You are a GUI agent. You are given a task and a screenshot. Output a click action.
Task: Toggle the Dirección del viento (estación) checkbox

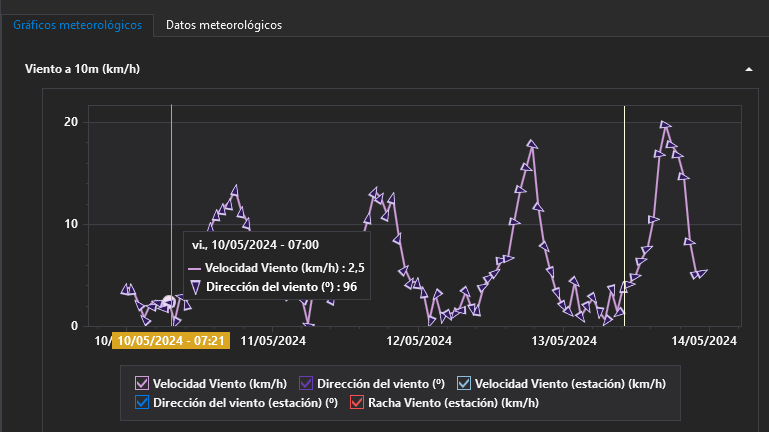pos(142,403)
